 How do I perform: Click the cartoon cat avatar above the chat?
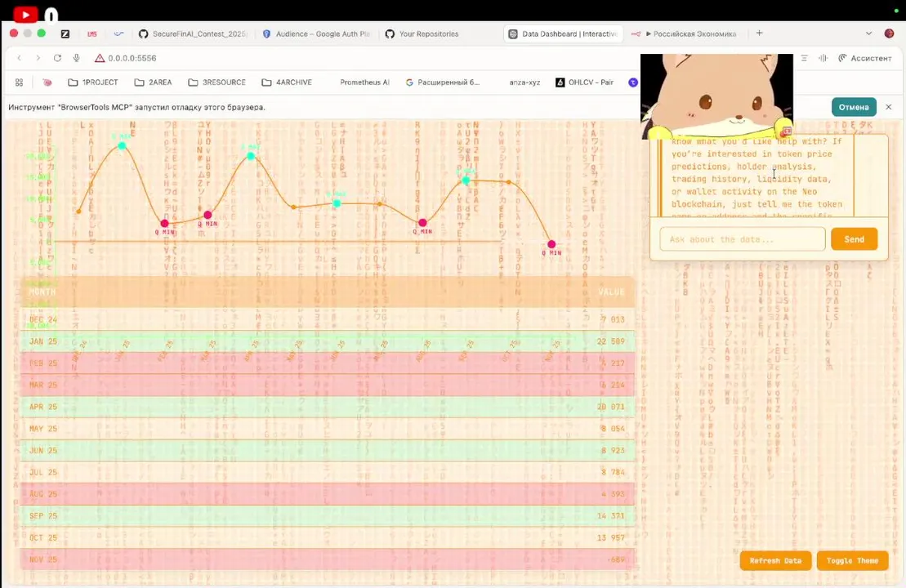pyautogui.click(x=716, y=96)
